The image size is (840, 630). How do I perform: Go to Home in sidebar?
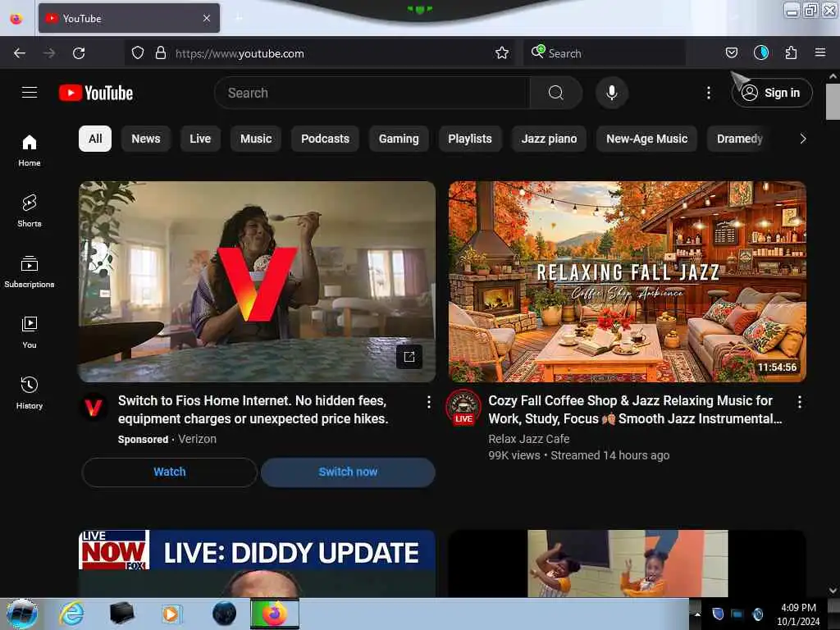point(30,151)
